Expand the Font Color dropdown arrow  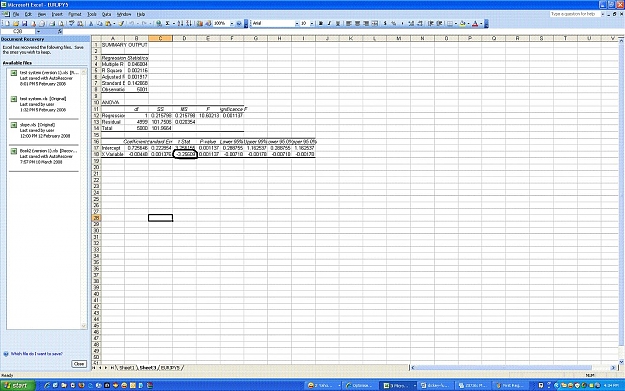481,24
